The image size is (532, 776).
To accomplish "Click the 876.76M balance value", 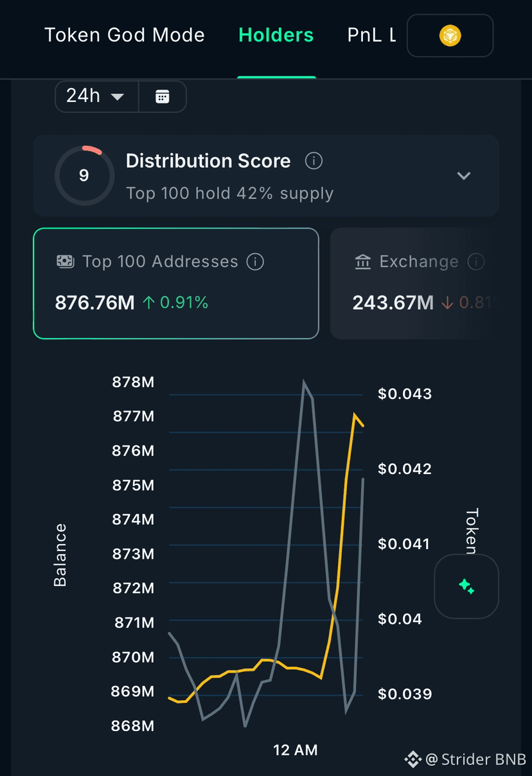I will tap(95, 302).
